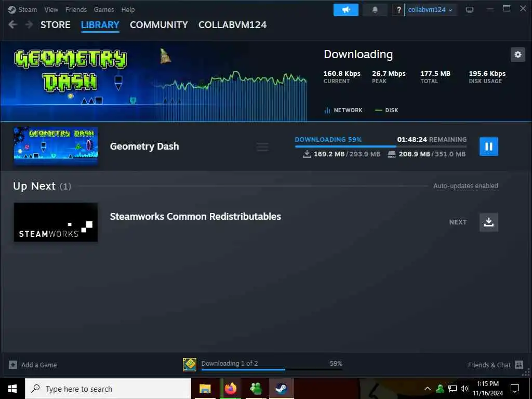Viewport: 532px width, 399px height.
Task: Pause the Geometry Dash download
Action: (x=488, y=146)
